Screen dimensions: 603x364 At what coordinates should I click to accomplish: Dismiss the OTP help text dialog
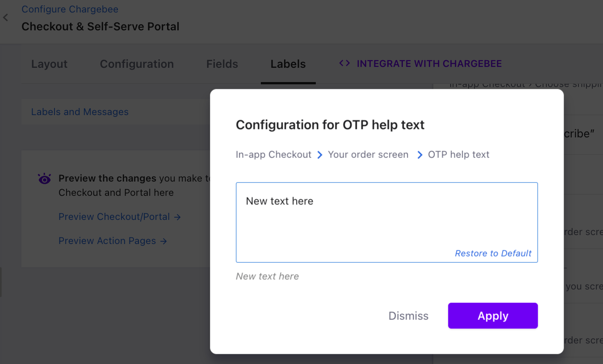pyautogui.click(x=408, y=316)
